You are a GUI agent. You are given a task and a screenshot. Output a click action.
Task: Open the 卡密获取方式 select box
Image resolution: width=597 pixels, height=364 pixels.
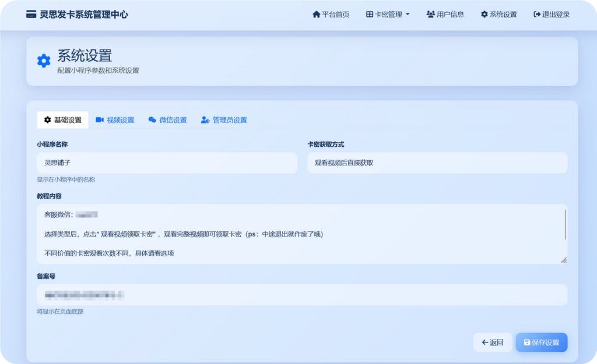tap(437, 163)
